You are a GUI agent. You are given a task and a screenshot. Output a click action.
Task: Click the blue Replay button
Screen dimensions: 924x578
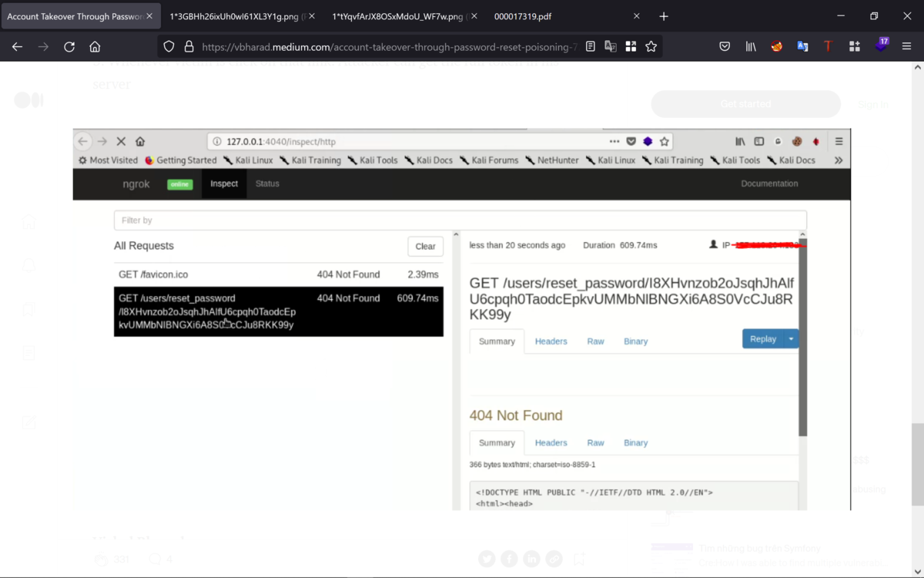tap(762, 339)
